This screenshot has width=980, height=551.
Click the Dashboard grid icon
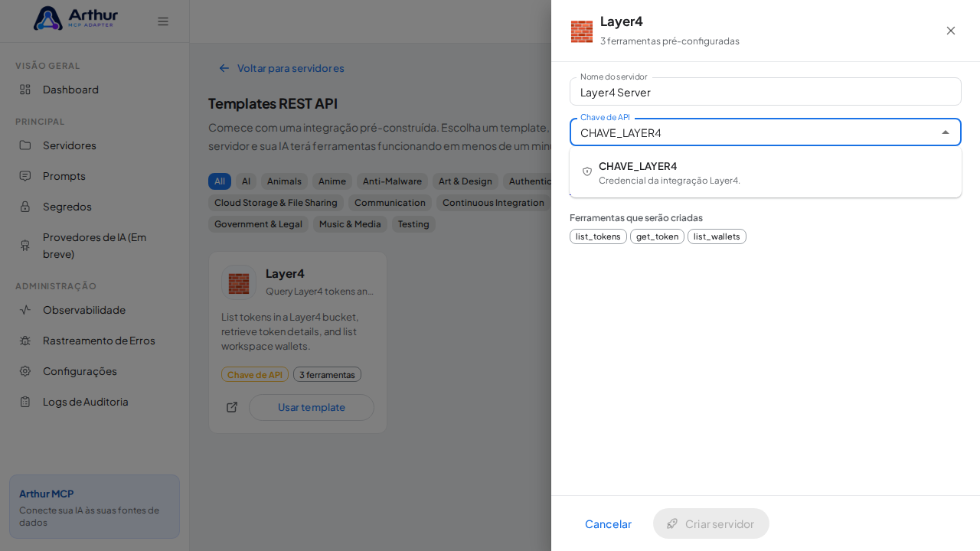(25, 90)
